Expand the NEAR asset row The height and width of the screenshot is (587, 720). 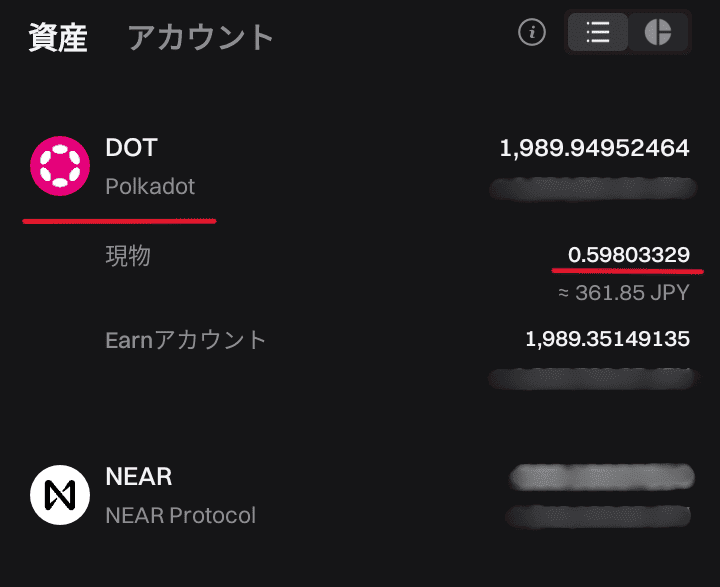click(360, 495)
